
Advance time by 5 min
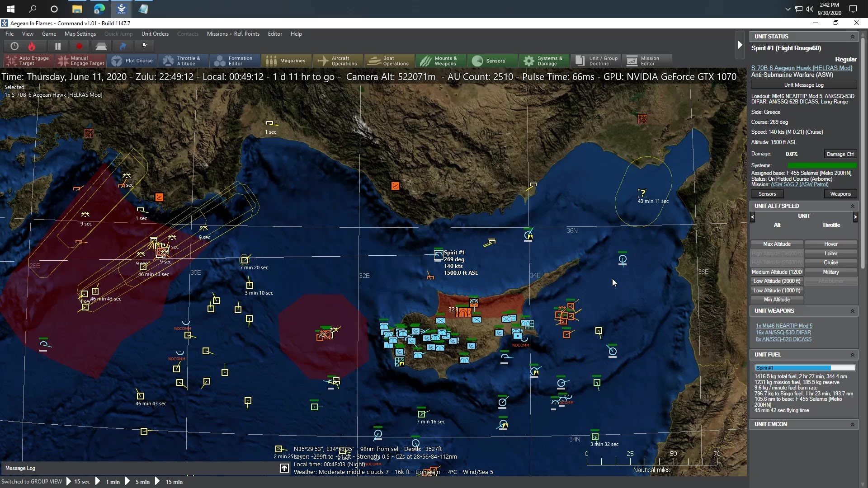coord(138,482)
